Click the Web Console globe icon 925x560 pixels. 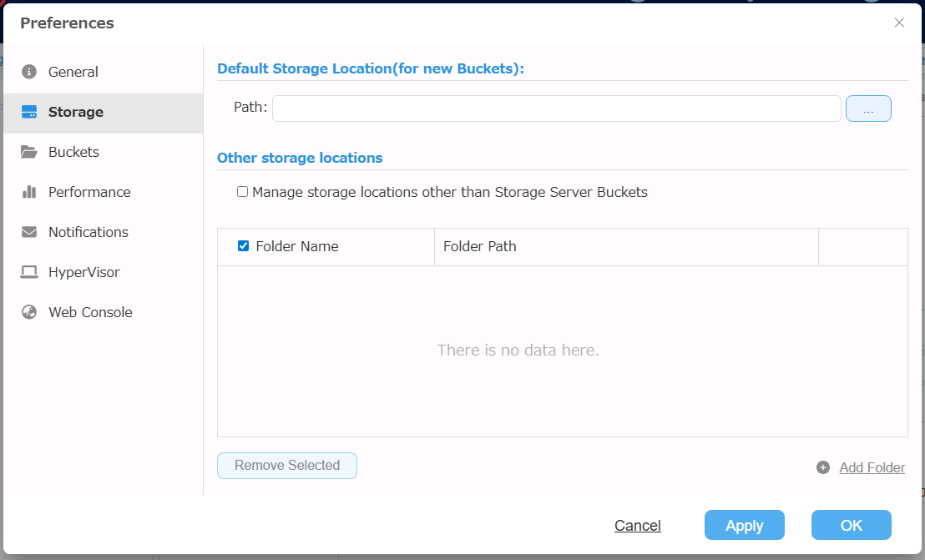pos(29,312)
